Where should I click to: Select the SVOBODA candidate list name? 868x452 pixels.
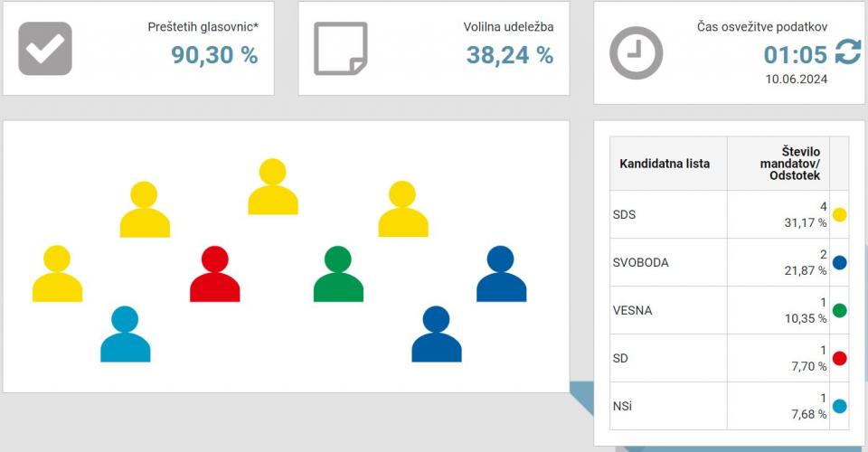(641, 263)
